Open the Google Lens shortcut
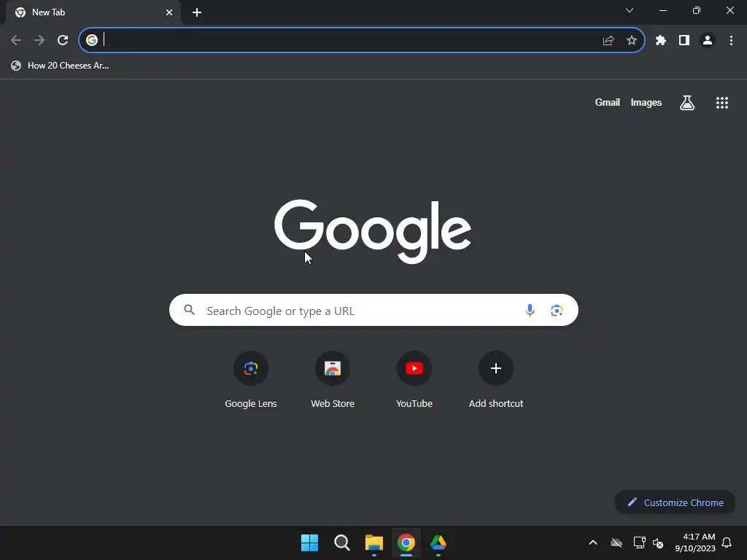747x560 pixels. coord(251,380)
